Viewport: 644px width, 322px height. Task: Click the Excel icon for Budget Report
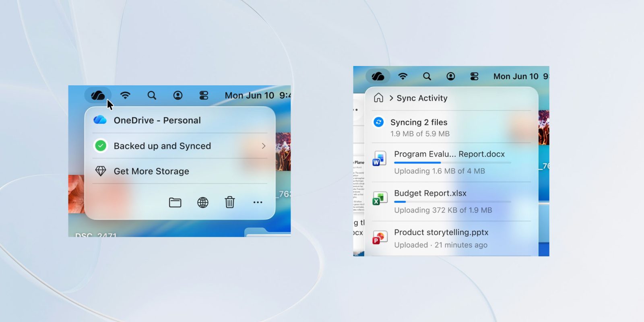[x=379, y=198]
